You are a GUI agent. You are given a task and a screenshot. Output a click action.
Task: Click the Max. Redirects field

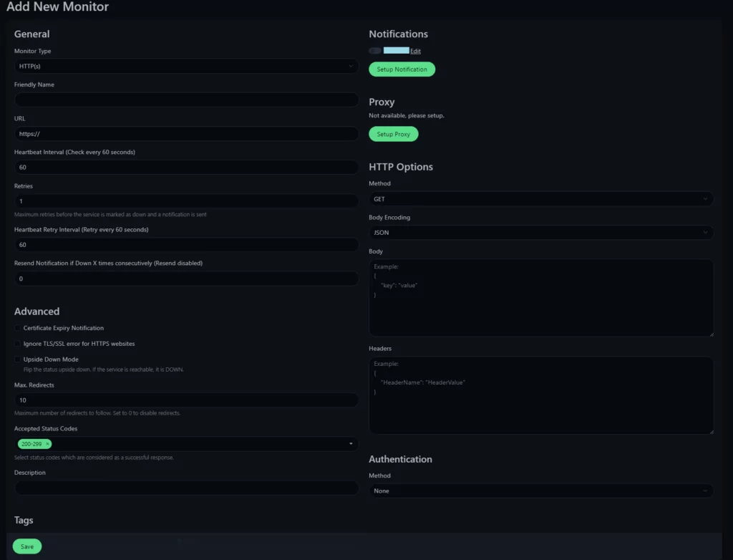tap(186, 400)
